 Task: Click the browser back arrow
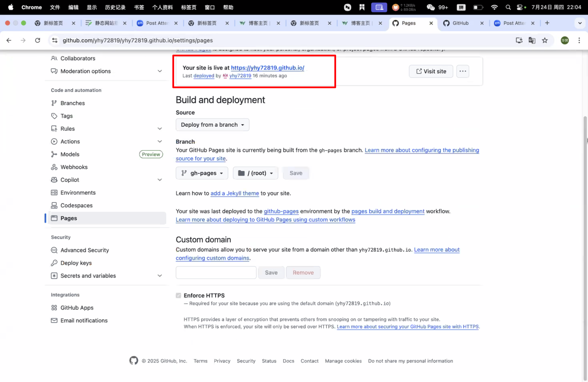[9, 40]
